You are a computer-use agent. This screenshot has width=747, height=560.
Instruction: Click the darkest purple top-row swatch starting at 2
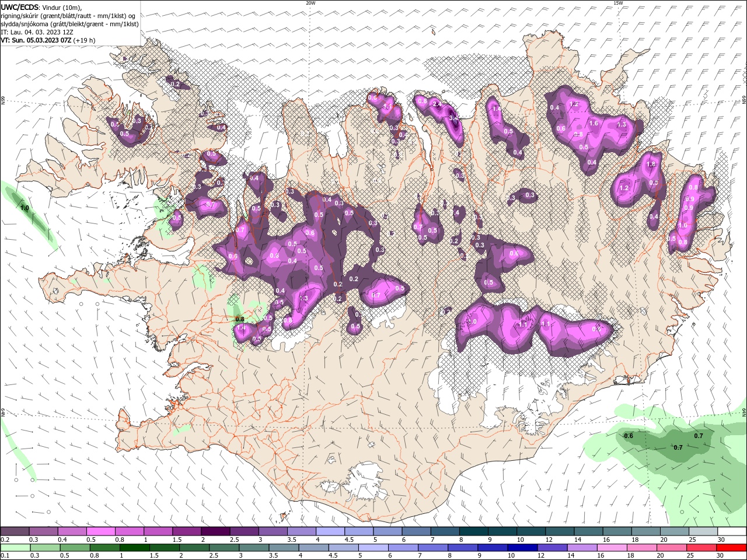click(x=215, y=531)
